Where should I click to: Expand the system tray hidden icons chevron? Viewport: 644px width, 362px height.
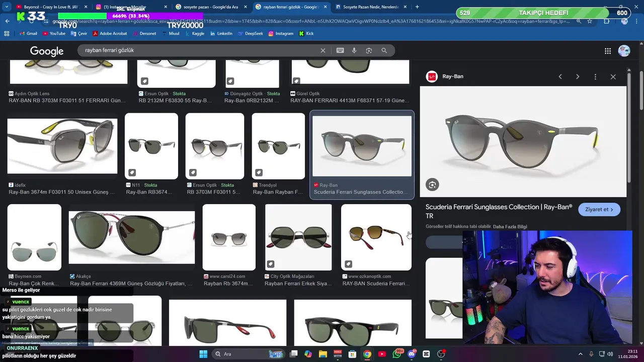coord(580,354)
